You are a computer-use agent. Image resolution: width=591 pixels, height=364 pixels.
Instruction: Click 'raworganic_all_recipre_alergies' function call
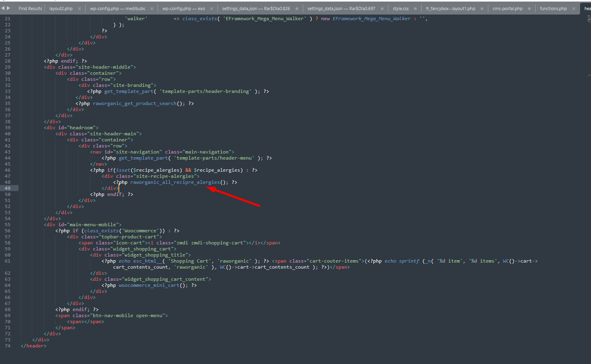coord(175,182)
